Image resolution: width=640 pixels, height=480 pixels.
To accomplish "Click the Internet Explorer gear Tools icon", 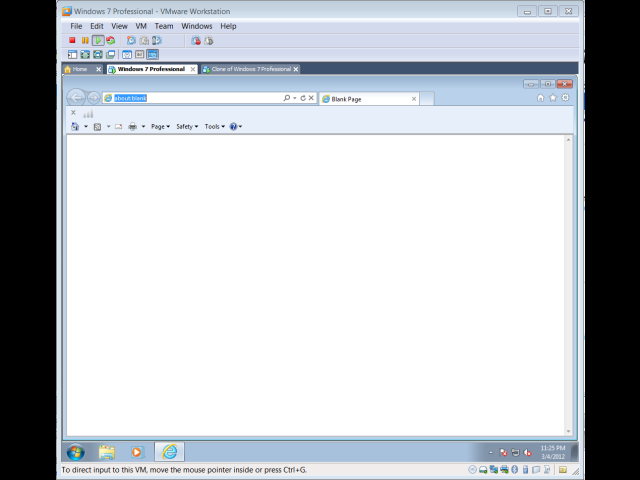I will [565, 98].
